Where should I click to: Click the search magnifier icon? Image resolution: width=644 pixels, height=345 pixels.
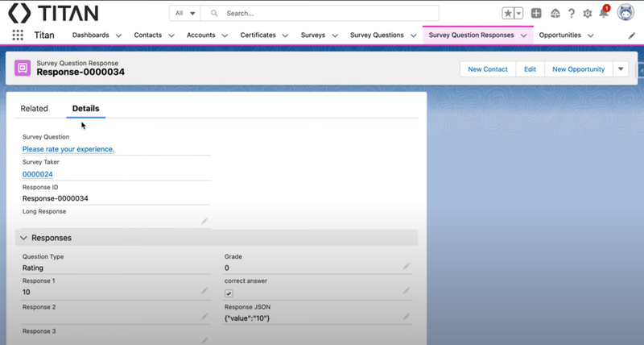pyautogui.click(x=214, y=13)
